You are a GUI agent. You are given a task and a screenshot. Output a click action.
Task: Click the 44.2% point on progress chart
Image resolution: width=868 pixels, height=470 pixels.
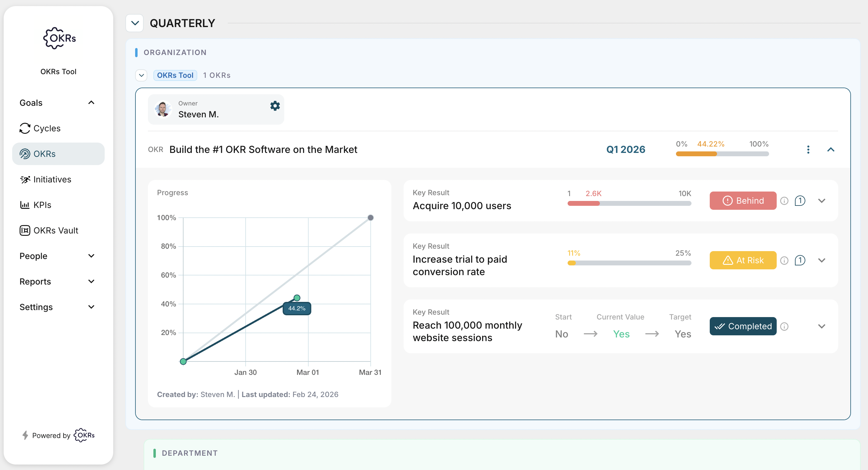pyautogui.click(x=297, y=298)
